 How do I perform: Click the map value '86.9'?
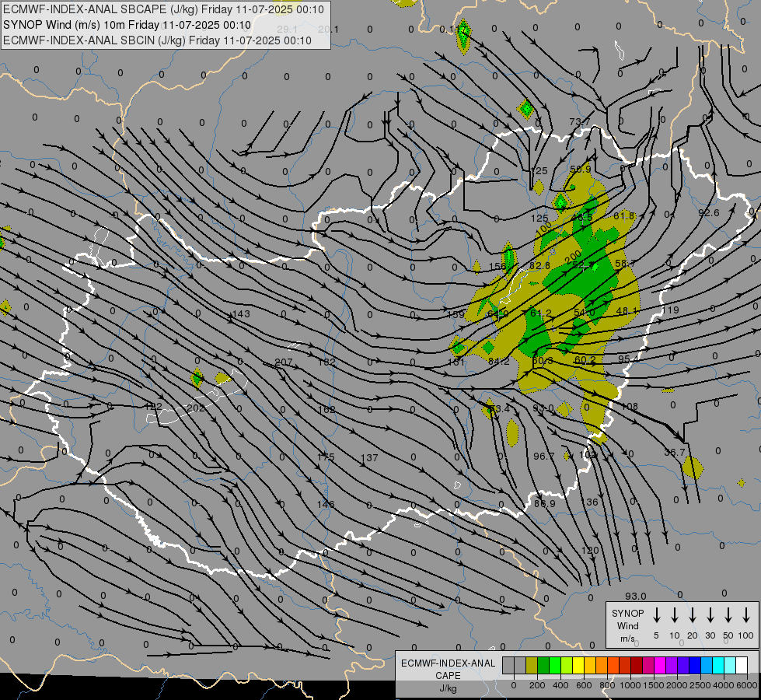pos(545,504)
